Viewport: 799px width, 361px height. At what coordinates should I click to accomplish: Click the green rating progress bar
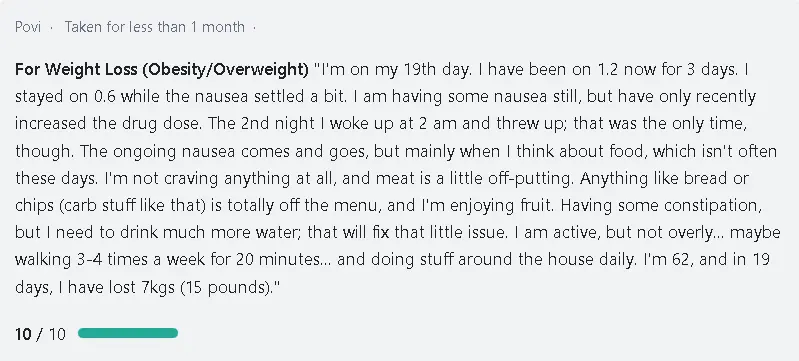tap(128, 333)
